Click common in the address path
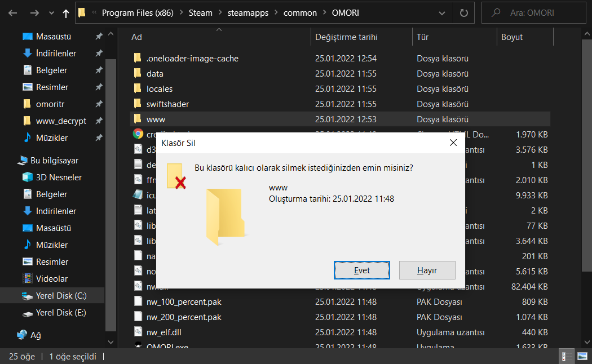 point(300,13)
